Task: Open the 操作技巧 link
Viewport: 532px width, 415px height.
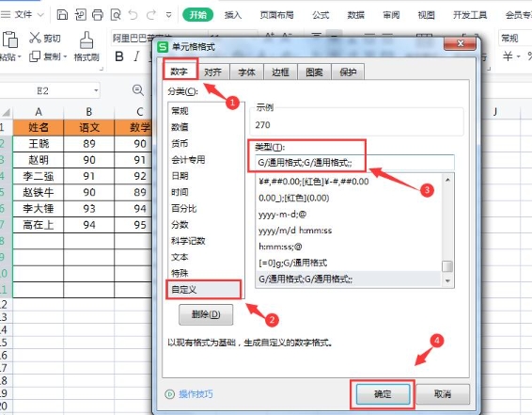Action: click(196, 394)
